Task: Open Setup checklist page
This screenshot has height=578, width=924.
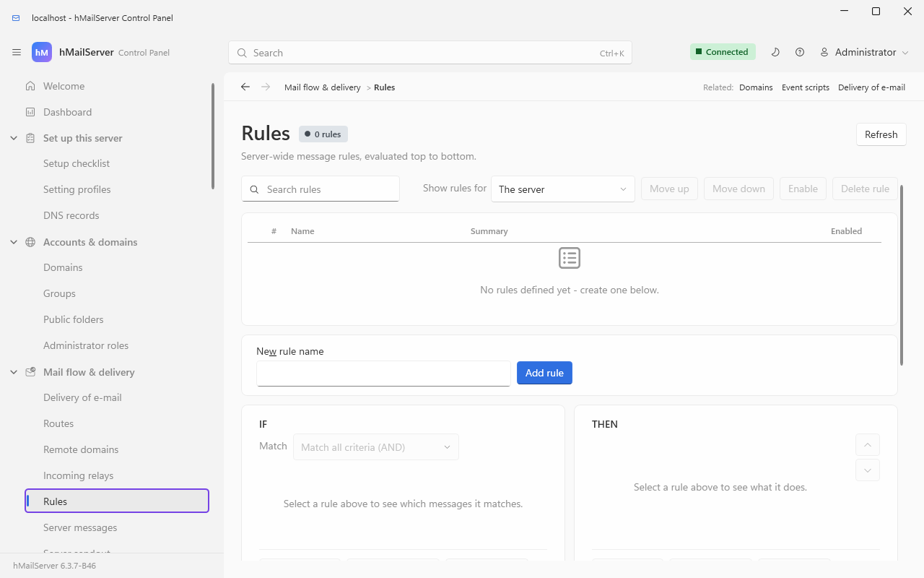Action: [x=77, y=163]
